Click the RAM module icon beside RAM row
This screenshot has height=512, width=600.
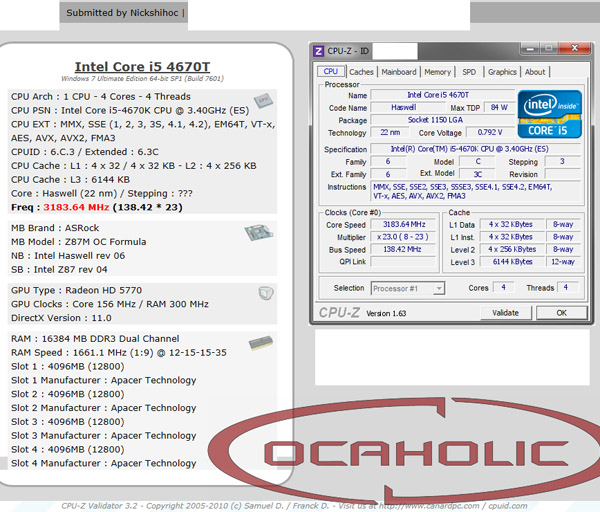[x=261, y=343]
